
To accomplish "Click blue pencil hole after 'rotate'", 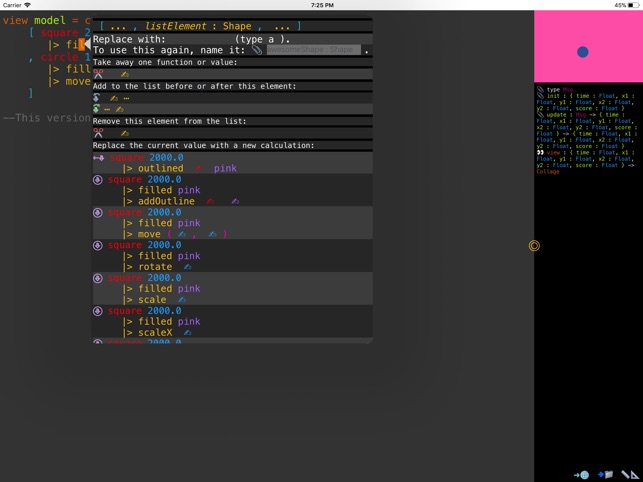I will point(187,267).
